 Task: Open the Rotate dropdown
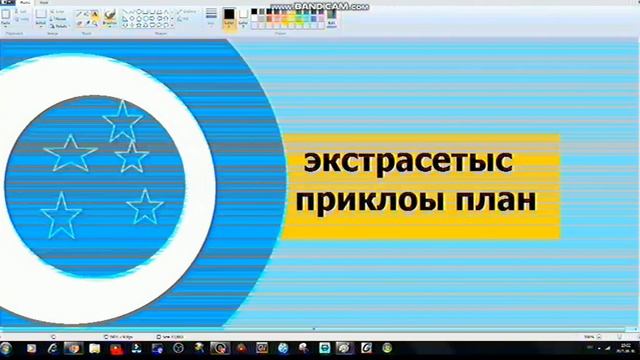(59, 26)
